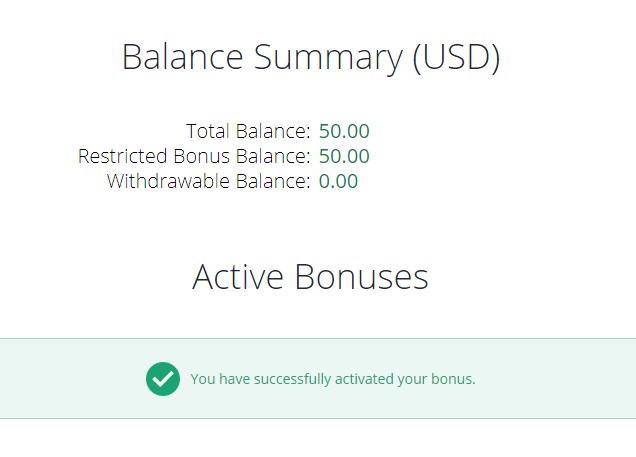Click the word "Summary" in the top heading
The image size is (636, 457).
click(x=329, y=57)
